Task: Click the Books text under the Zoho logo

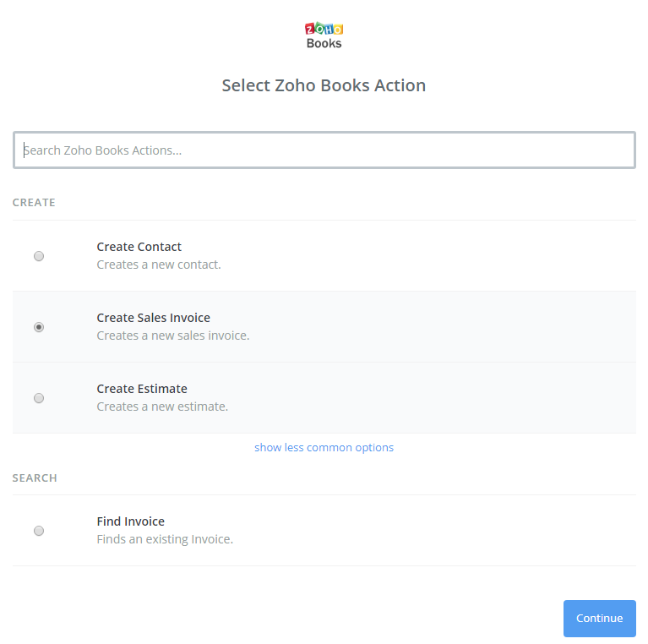Action: pyautogui.click(x=324, y=43)
